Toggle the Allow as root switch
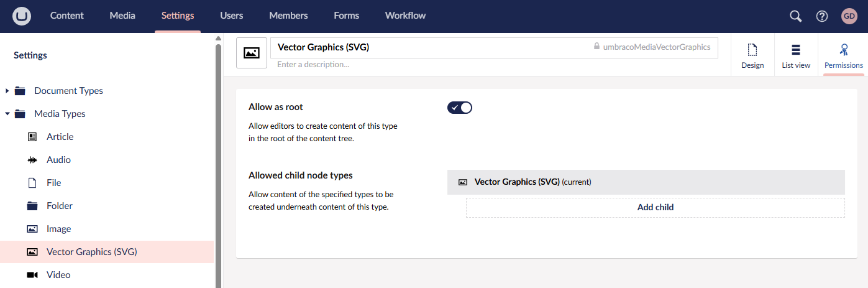Screen dimensions: 868x288 [x=460, y=108]
